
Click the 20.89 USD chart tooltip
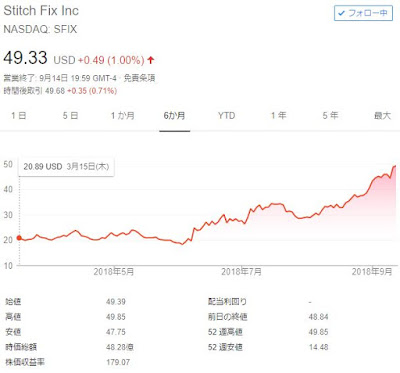66,166
